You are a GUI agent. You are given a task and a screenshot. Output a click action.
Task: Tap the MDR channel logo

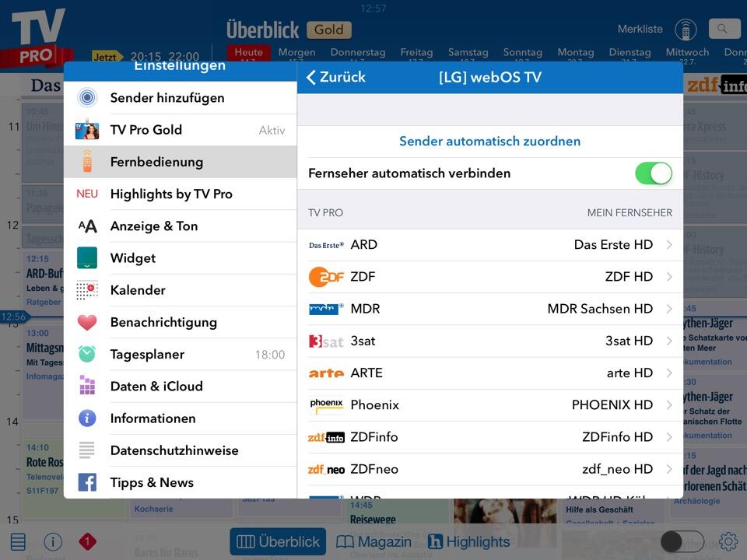click(x=326, y=309)
